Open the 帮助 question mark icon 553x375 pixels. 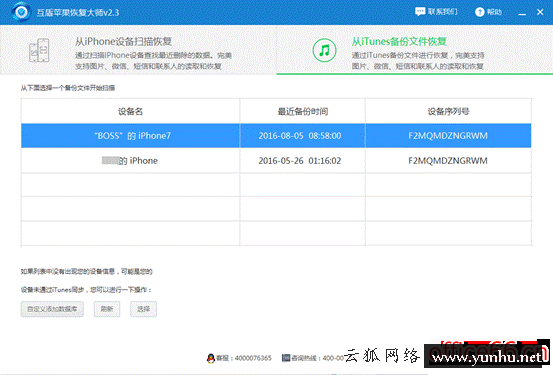pos(480,12)
